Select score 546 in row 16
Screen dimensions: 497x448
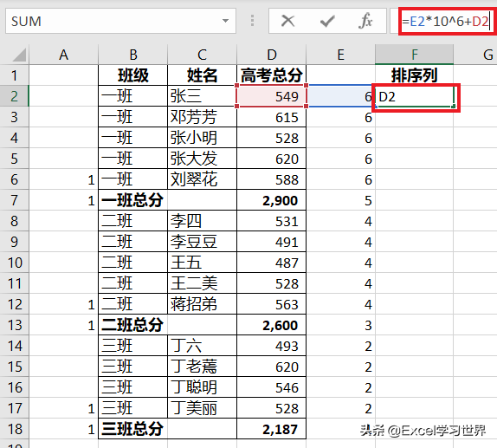coord(271,387)
